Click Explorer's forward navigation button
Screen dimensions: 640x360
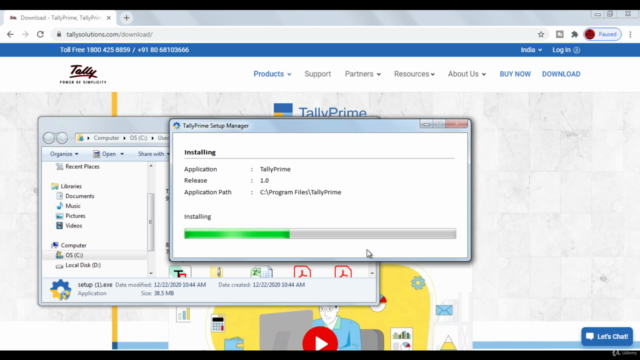coord(62,138)
